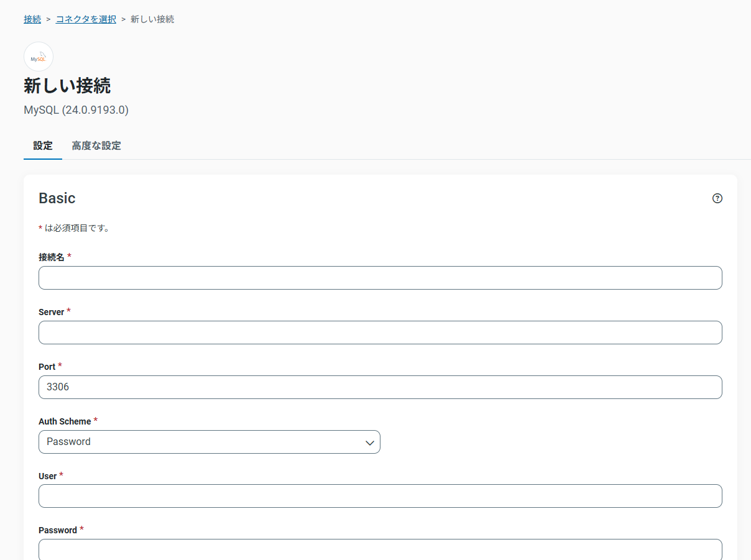Viewport: 751px width, 560px height.
Task: Open the Basic section help icon
Action: (717, 198)
